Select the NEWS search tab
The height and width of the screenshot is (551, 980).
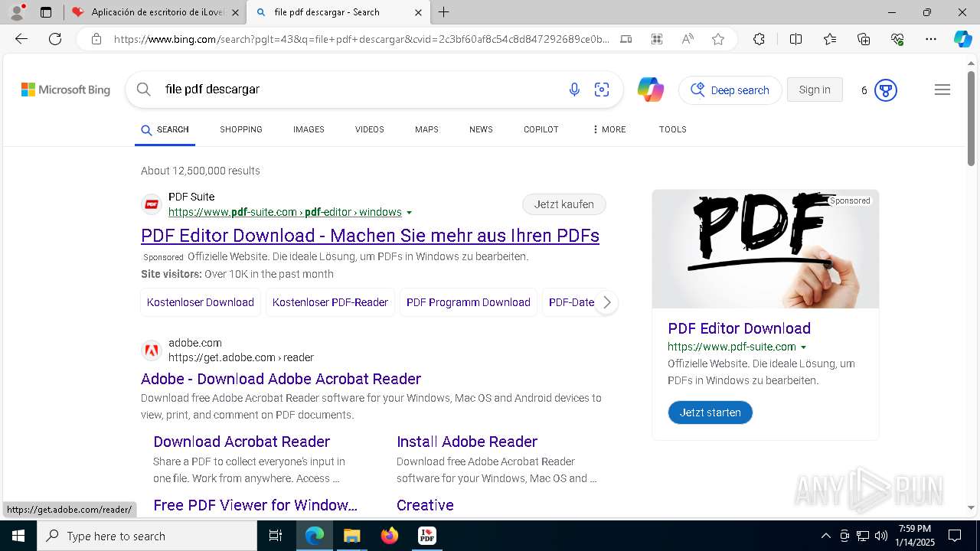click(x=481, y=129)
